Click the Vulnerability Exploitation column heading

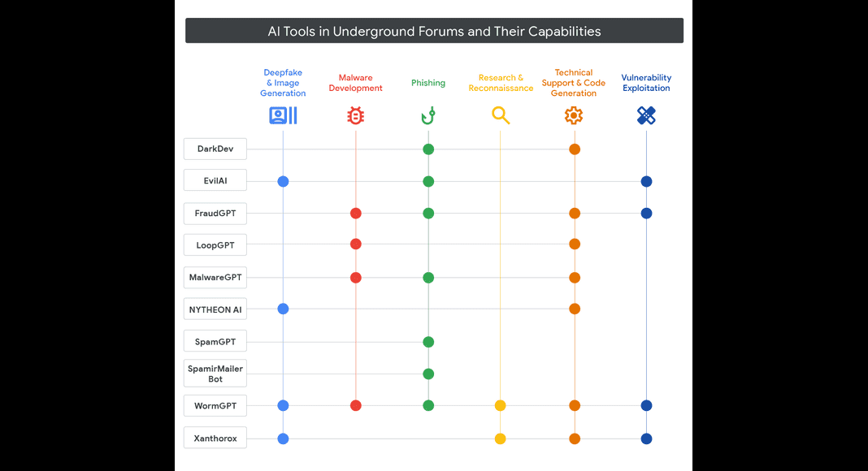[x=646, y=83]
